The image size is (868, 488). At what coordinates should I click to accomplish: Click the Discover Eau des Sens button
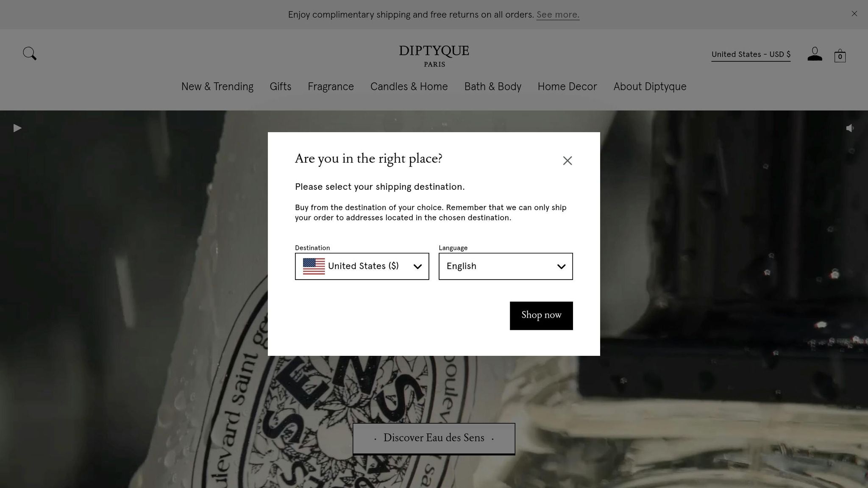pyautogui.click(x=434, y=438)
